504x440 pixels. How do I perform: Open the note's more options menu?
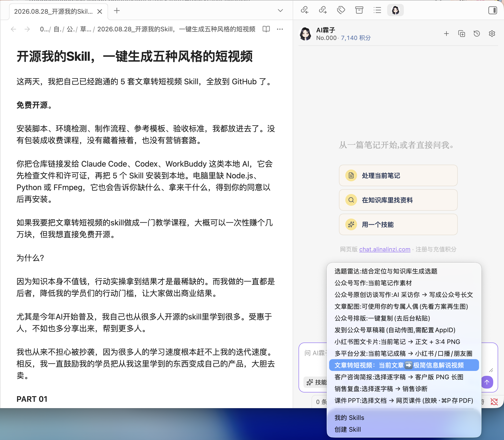pyautogui.click(x=280, y=29)
